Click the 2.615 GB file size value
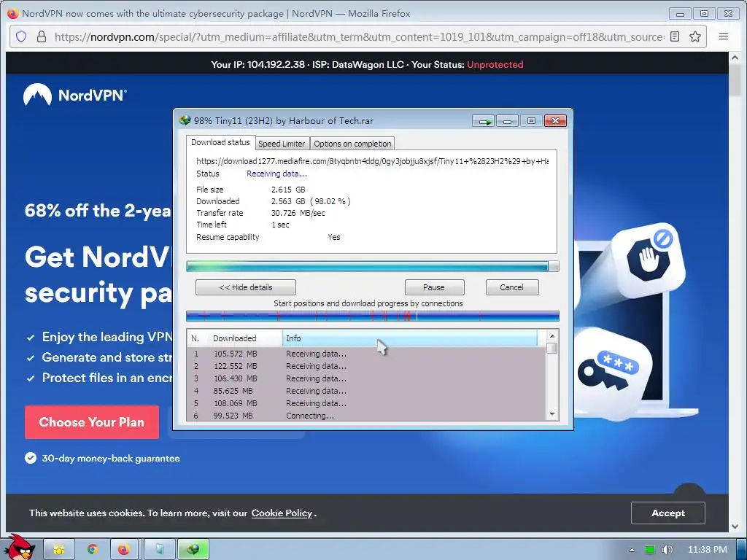Viewport: 747px width, 560px height. tap(288, 190)
